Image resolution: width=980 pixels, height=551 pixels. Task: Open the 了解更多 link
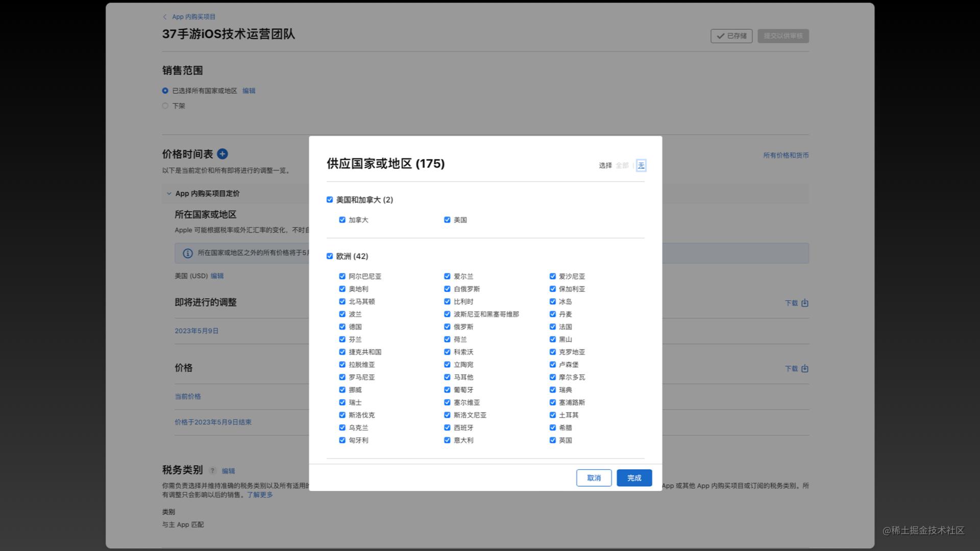coord(260,495)
